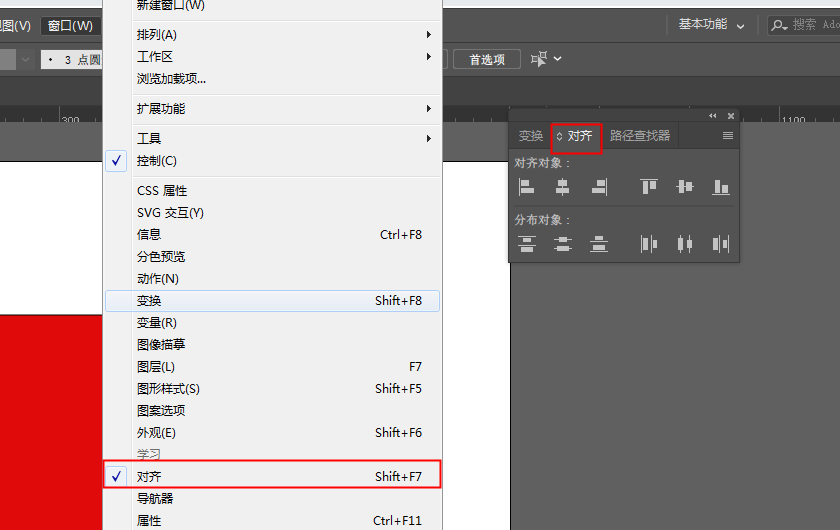Open dropdown arrow left of brush field

(25, 59)
